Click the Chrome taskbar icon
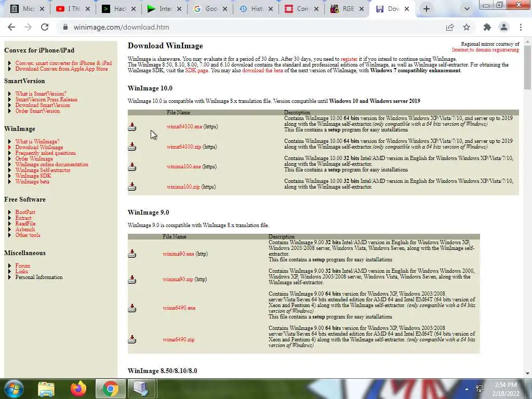532x399 pixels. (x=110, y=389)
